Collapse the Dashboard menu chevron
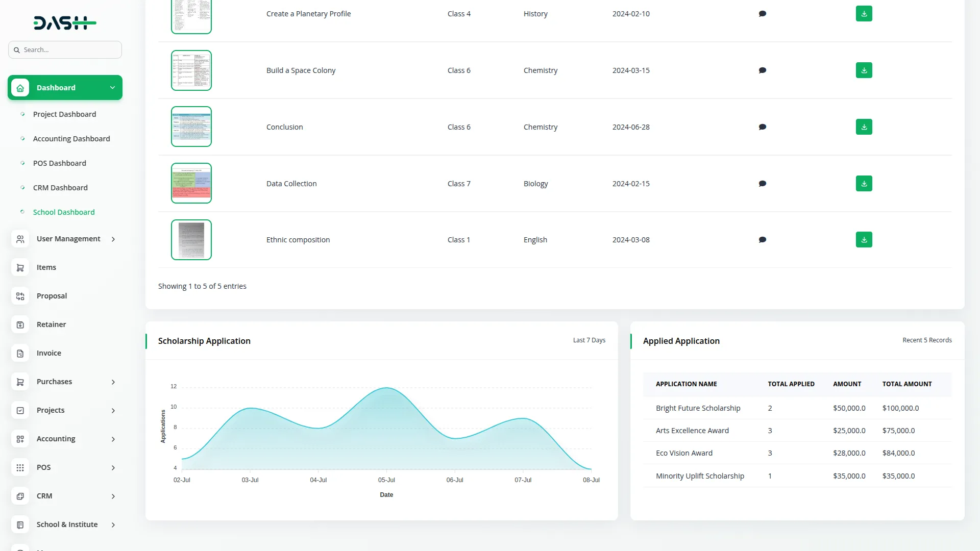 pyautogui.click(x=112, y=88)
